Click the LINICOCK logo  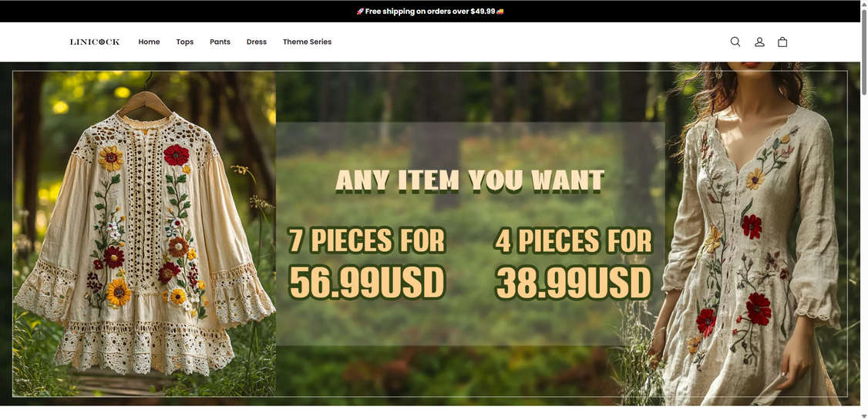(95, 42)
